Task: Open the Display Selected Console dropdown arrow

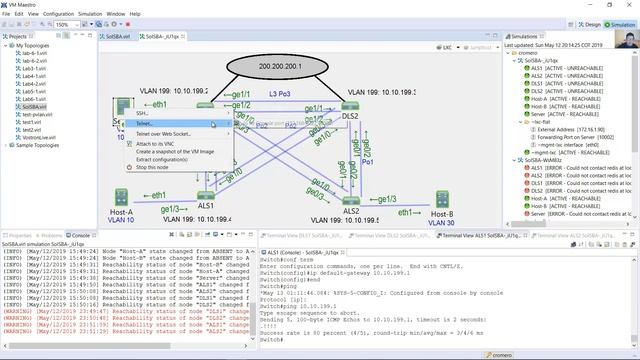Action: (222, 235)
